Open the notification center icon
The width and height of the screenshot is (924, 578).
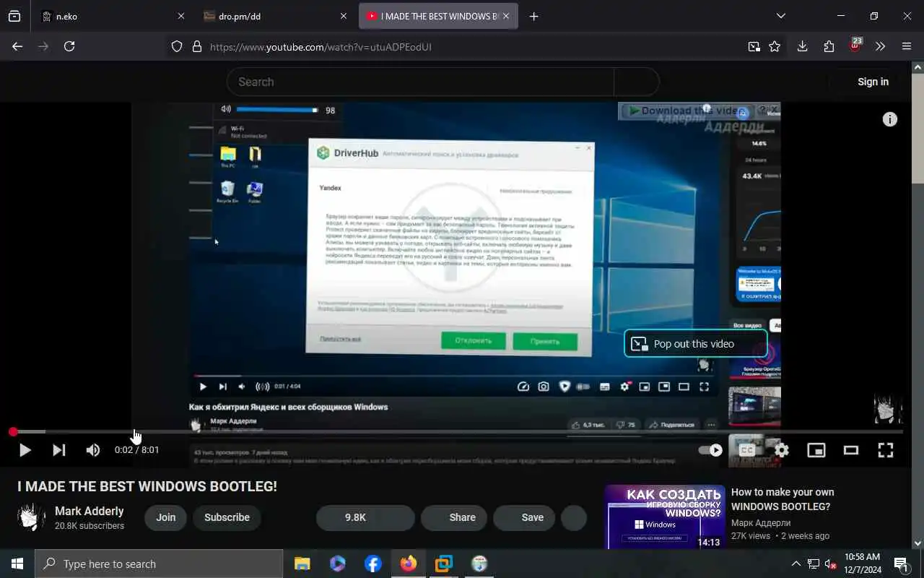902,564
